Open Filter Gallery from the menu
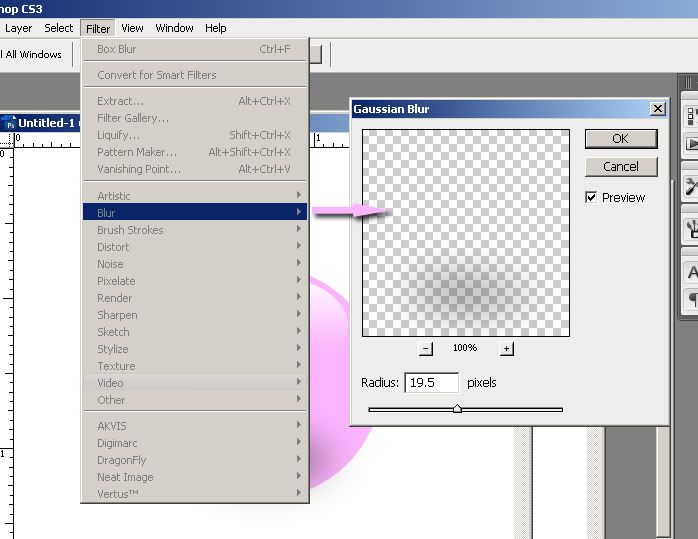 pyautogui.click(x=195, y=118)
